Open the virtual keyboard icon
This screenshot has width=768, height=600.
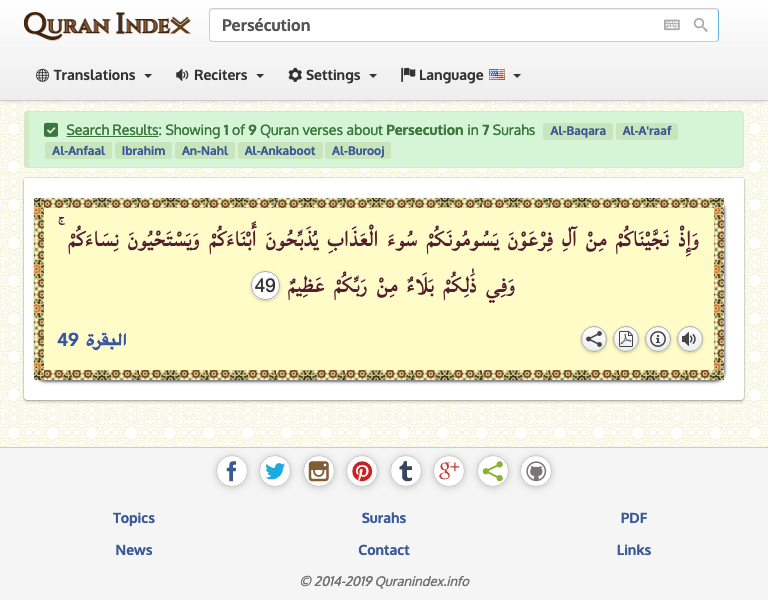(672, 25)
